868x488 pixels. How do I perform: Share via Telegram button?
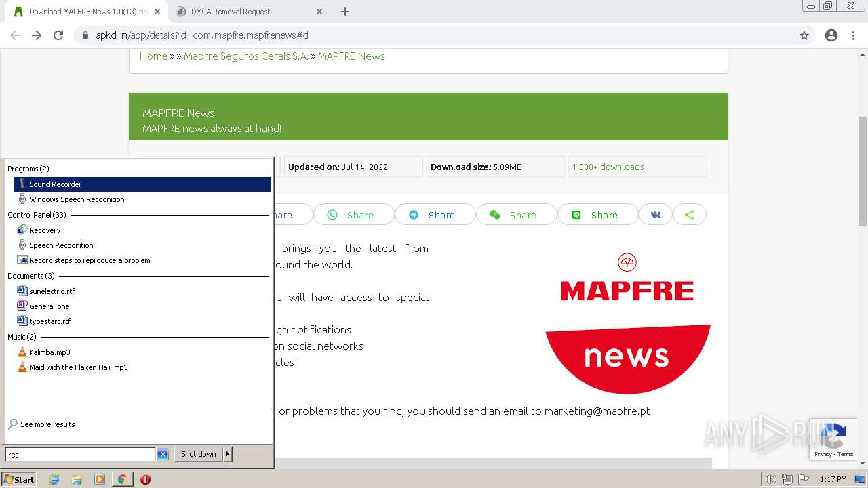(x=435, y=215)
